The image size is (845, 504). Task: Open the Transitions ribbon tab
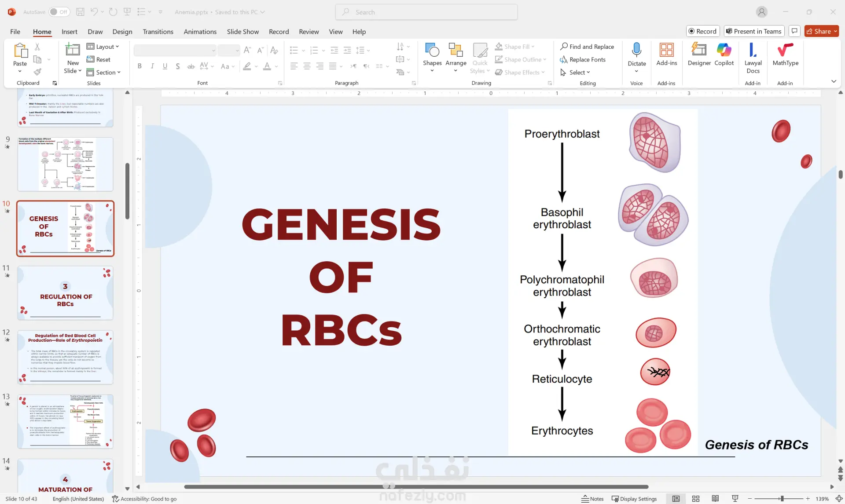[158, 32]
